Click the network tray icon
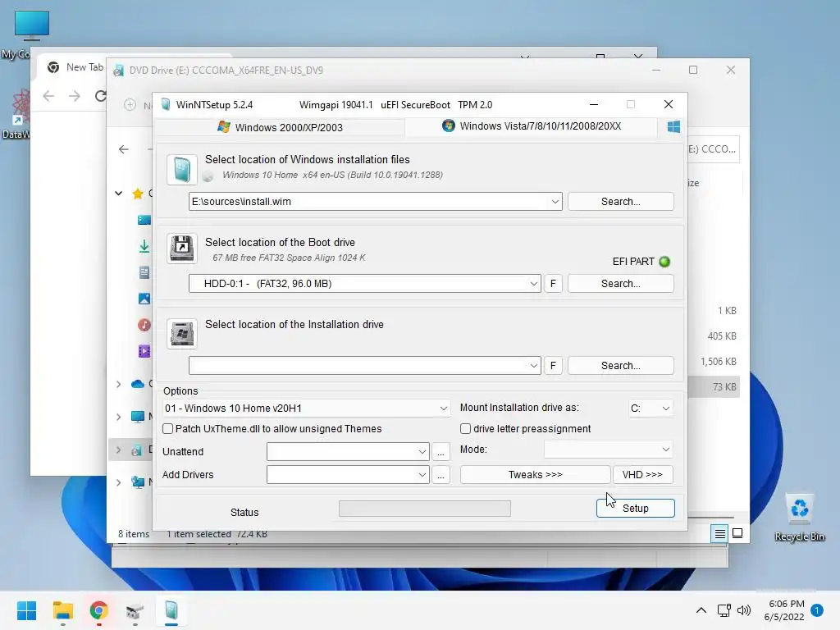The height and width of the screenshot is (630, 840). coord(724,610)
